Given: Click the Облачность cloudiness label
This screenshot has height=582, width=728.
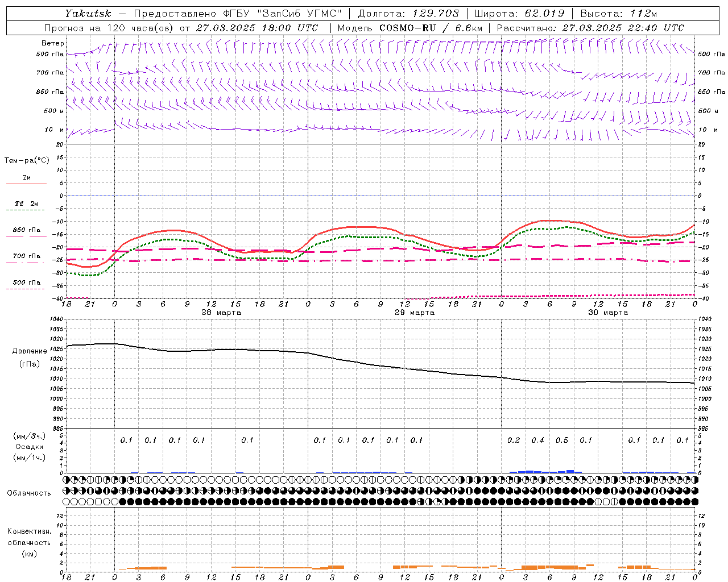Looking at the screenshot, I should [x=29, y=493].
